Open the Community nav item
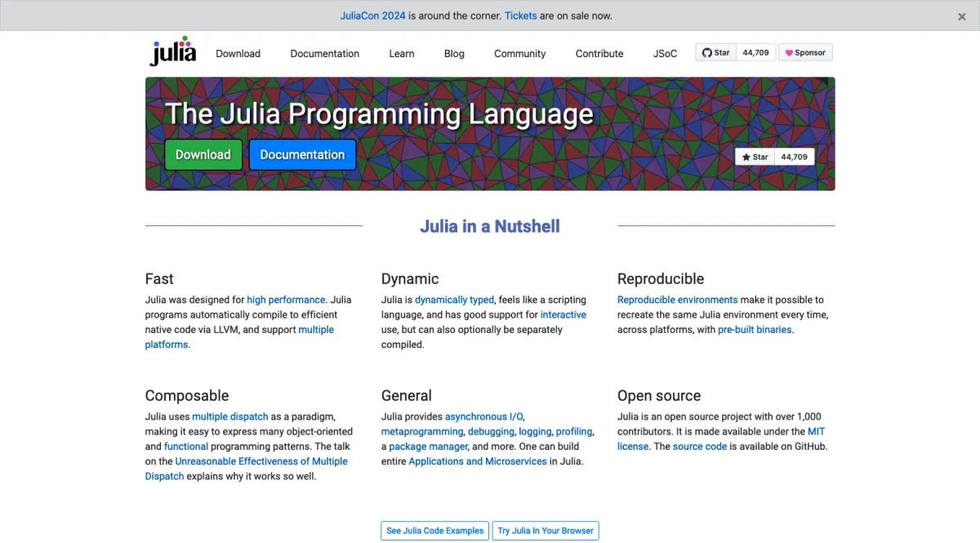980x543 pixels. [x=519, y=54]
